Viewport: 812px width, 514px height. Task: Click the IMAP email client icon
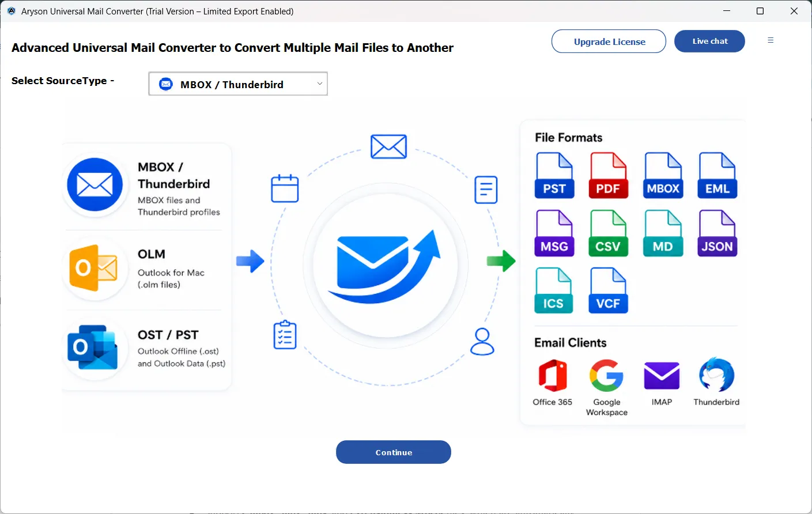[662, 376]
